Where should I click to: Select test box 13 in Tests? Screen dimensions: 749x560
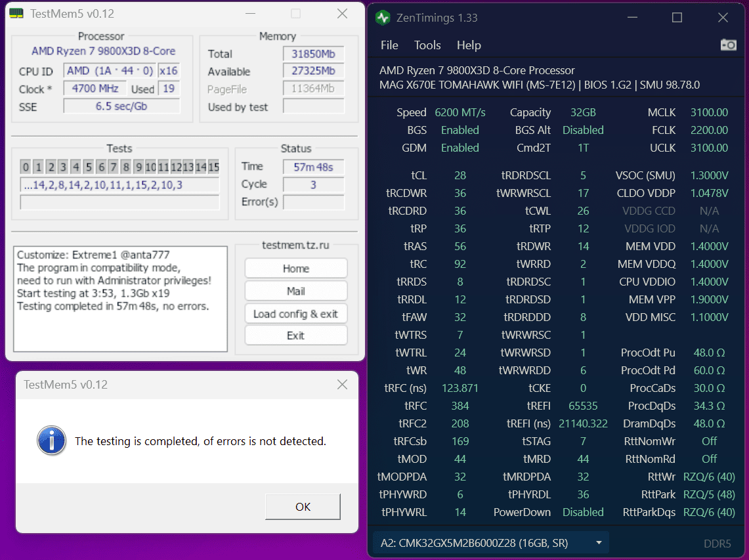(188, 167)
